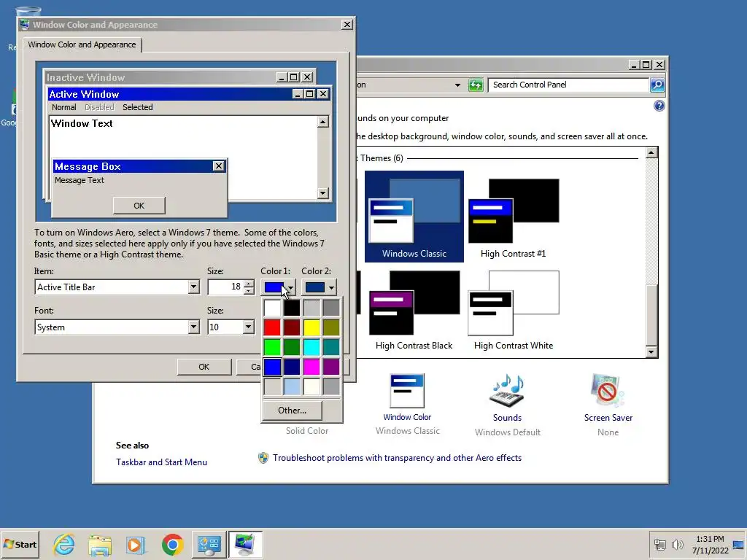Click the network tray icon
747x560 pixels.
coord(659,544)
